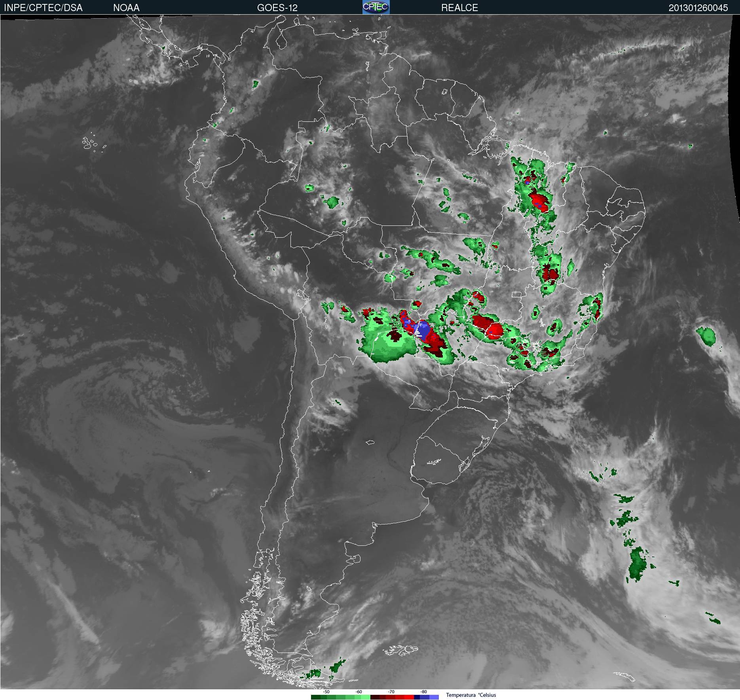Click the Temperatura °Celsius legend caption

click(471, 695)
